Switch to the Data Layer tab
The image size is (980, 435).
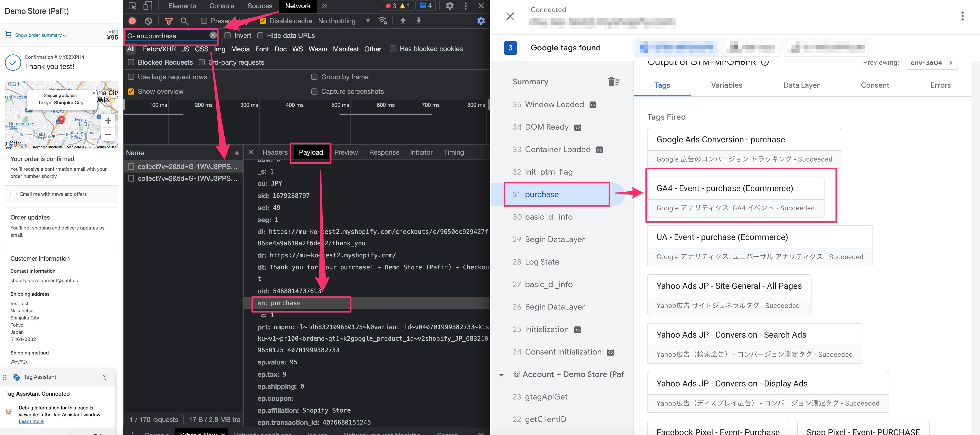[801, 85]
